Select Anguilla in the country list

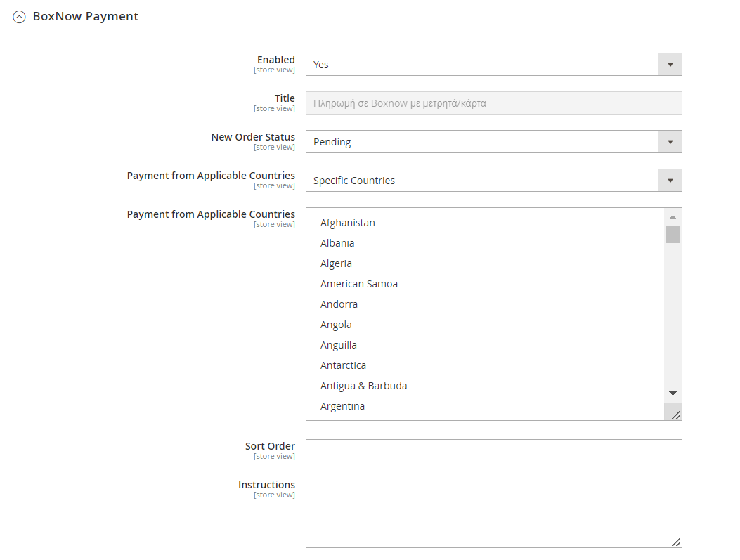339,345
